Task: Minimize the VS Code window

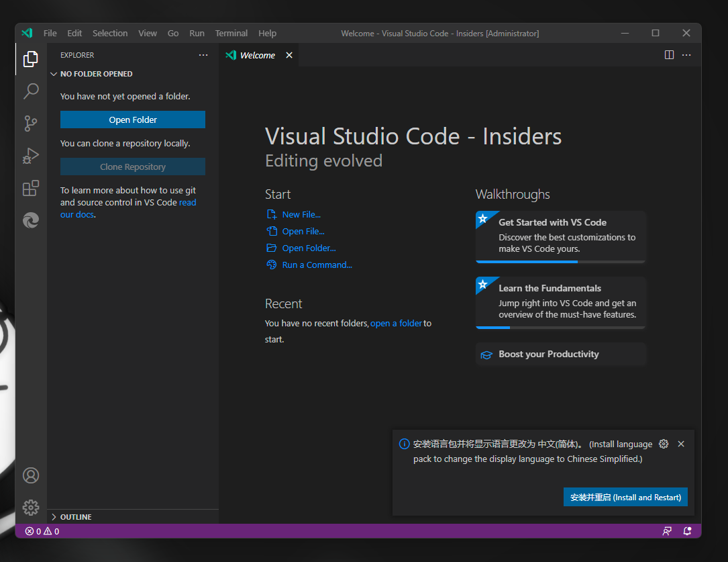Action: pos(625,33)
